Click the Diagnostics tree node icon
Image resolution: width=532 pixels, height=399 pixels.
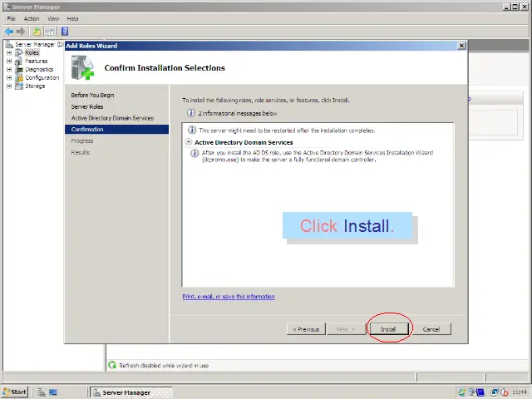[19, 70]
